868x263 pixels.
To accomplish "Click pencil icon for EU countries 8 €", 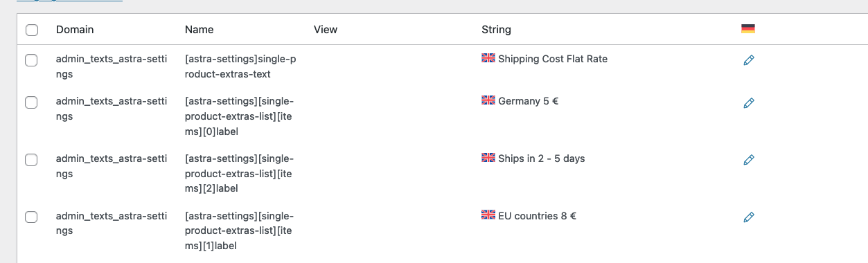I will (748, 217).
